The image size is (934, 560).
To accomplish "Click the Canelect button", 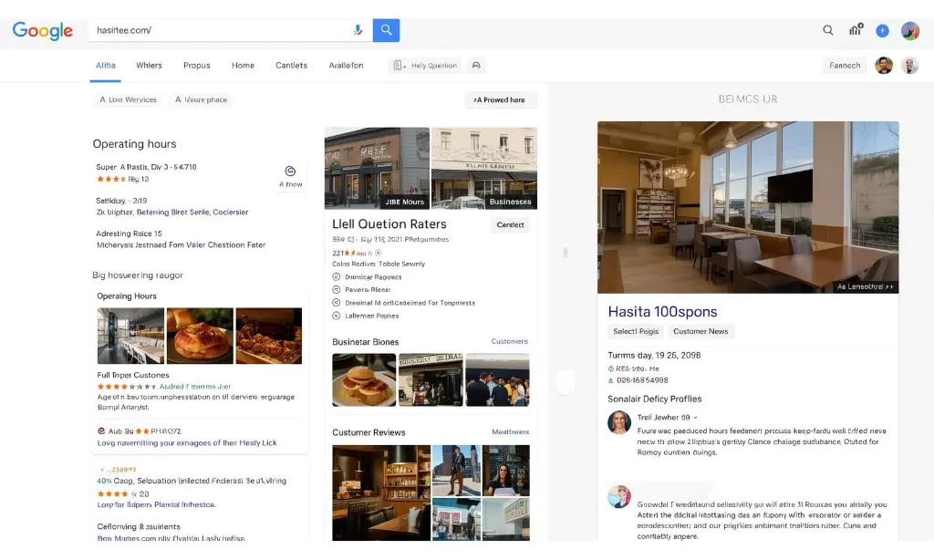I will [511, 224].
